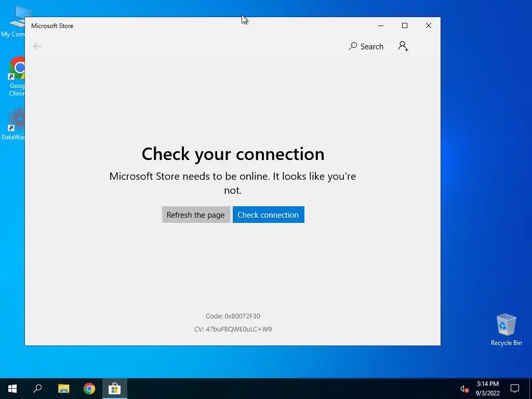
Task: Open the clock showing 3:14 PM
Action: coord(487,389)
